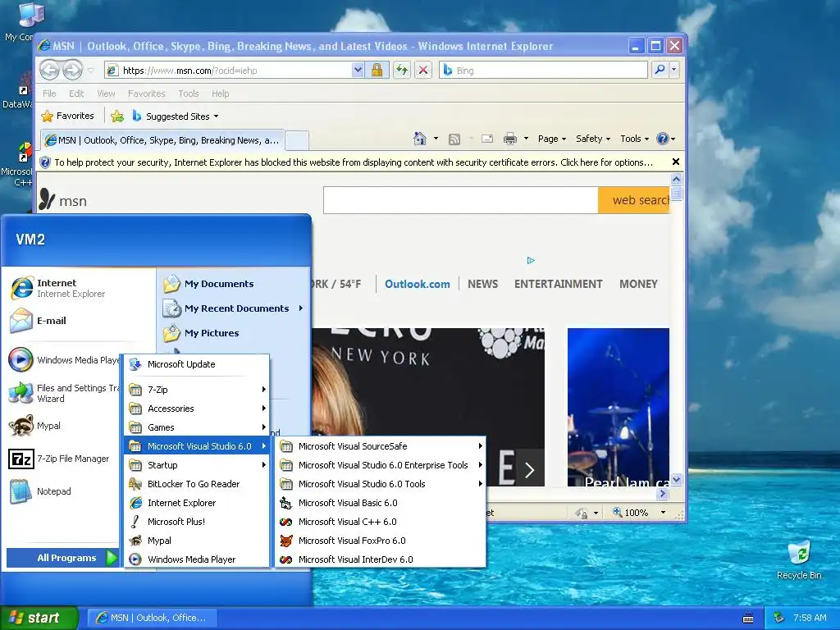Image resolution: width=840 pixels, height=630 pixels.
Task: Expand the Startup folder
Action: click(197, 465)
